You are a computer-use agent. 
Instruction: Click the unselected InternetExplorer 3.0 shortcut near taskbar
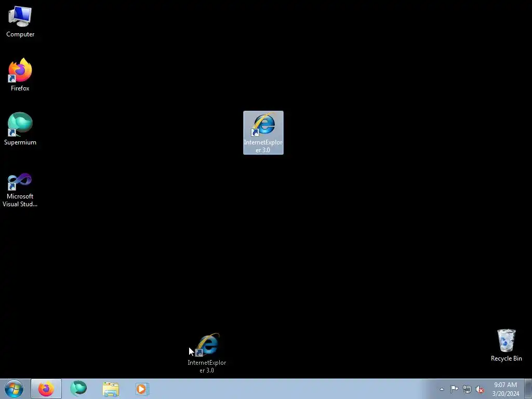pyautogui.click(x=207, y=353)
